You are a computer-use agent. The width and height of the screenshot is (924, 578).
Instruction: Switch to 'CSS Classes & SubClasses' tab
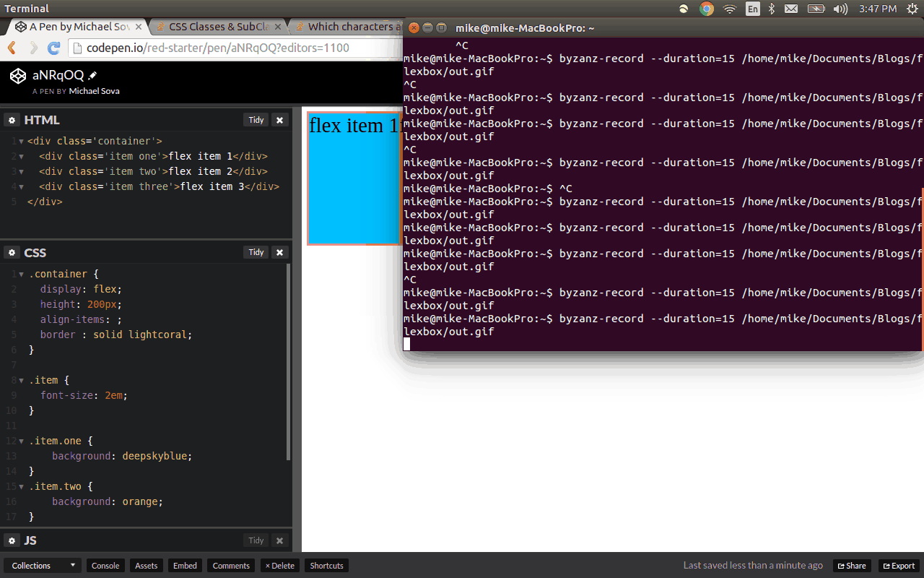tap(219, 27)
